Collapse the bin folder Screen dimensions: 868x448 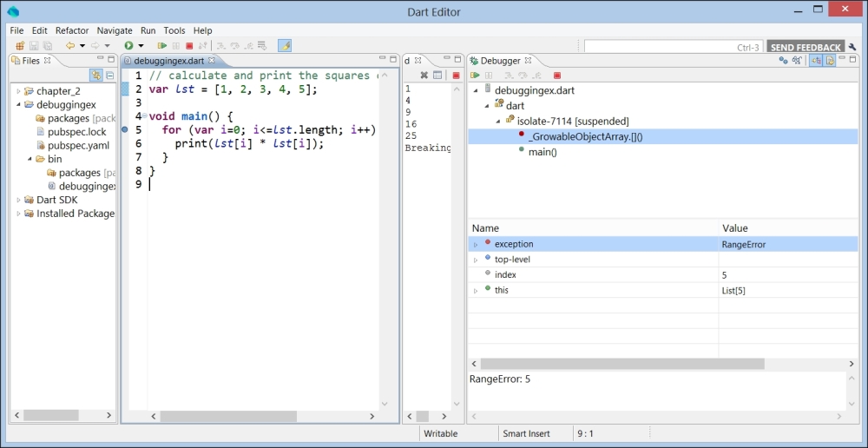pos(30,159)
